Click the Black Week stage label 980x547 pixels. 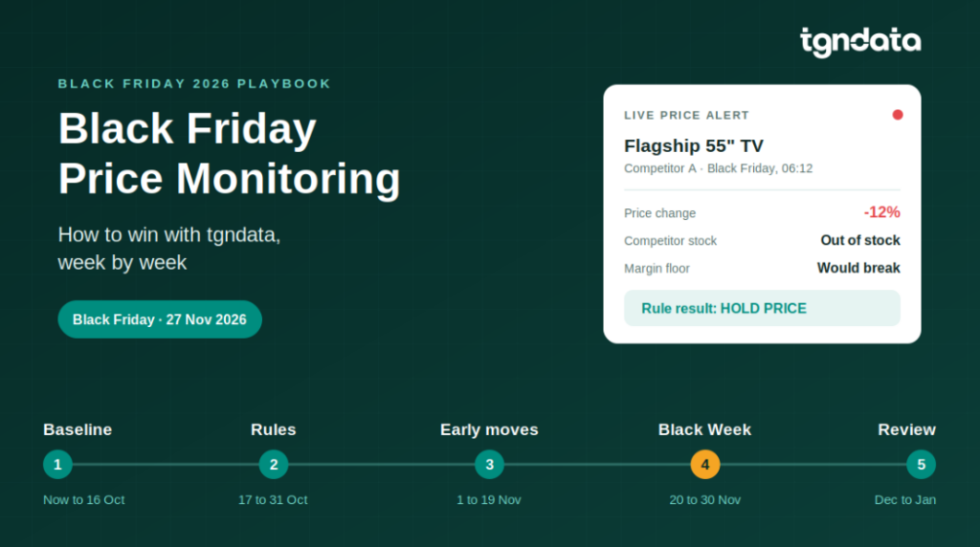[x=704, y=429]
